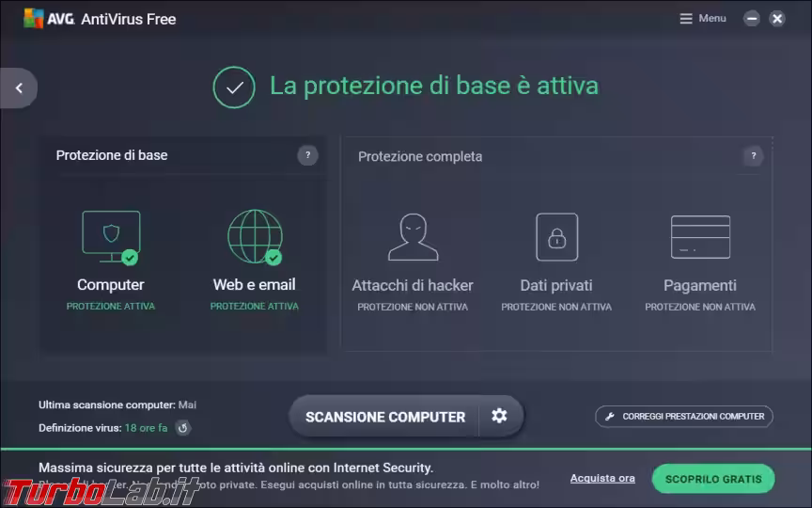Click CORREGGI PRESTAZIONI COMPUTER button
The height and width of the screenshot is (508, 812).
(684, 416)
